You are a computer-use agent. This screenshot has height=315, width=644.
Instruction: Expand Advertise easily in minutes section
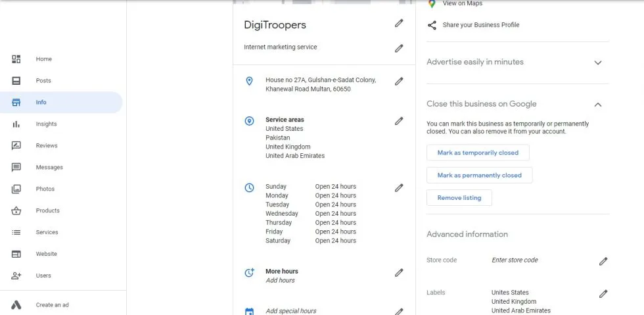tap(597, 63)
